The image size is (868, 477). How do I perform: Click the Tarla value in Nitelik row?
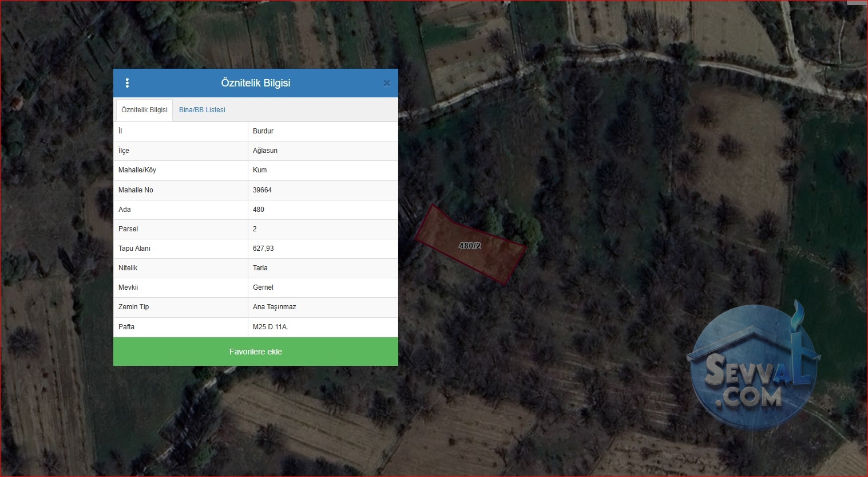coord(260,268)
